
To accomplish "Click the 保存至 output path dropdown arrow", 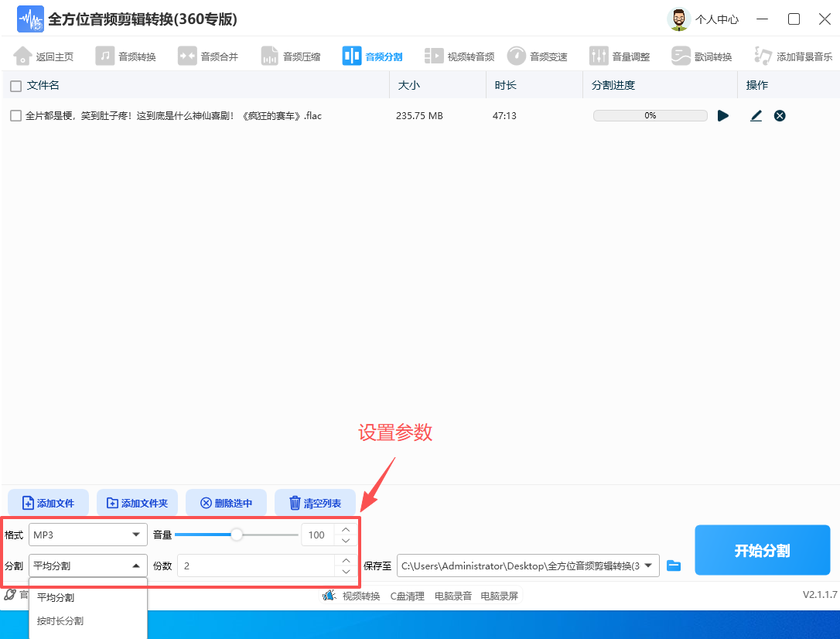I will click(650, 566).
